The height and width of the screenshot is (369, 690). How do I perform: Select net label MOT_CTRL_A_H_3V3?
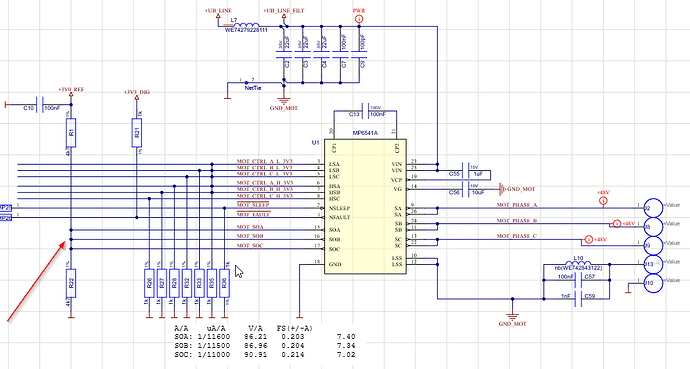coord(264,183)
